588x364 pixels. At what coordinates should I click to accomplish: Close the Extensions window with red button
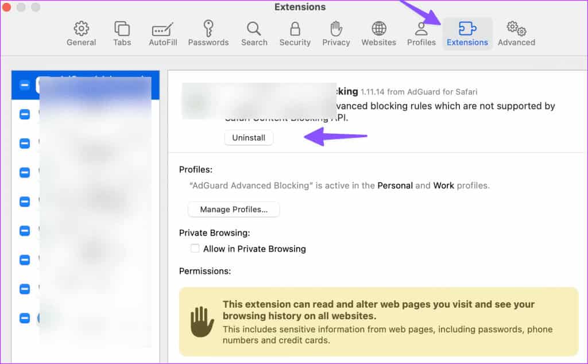click(x=7, y=7)
